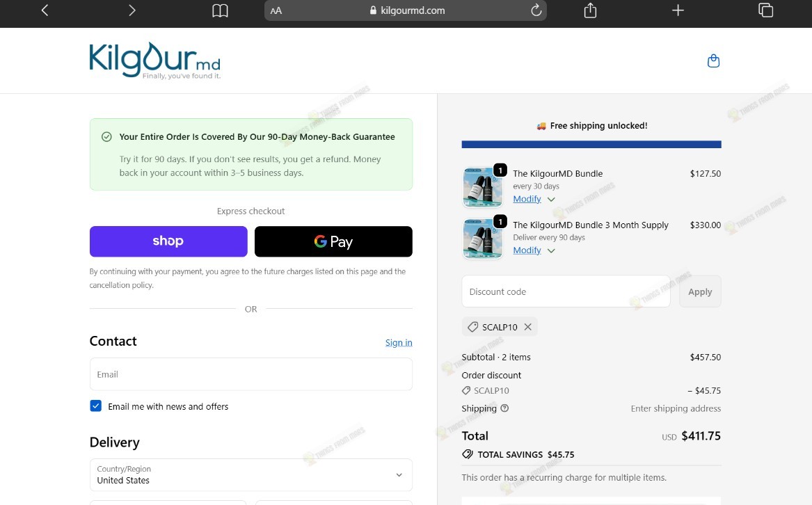Click the kilgourmd.com address bar
The width and height of the screenshot is (812, 505).
point(406,10)
